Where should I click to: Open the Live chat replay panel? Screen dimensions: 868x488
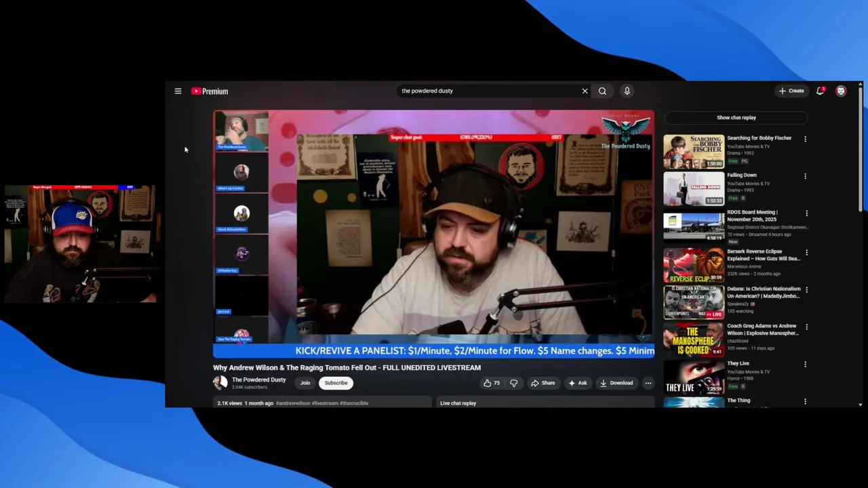pos(545,403)
